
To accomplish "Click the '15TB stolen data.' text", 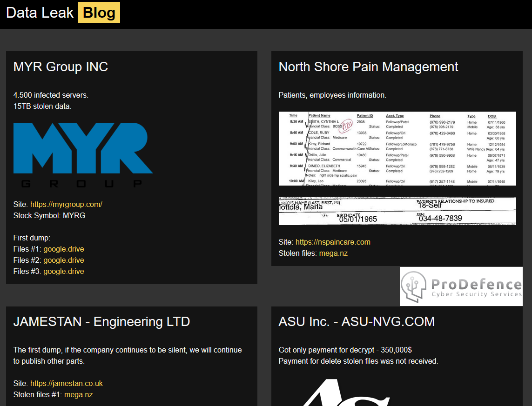I will pos(42,106).
